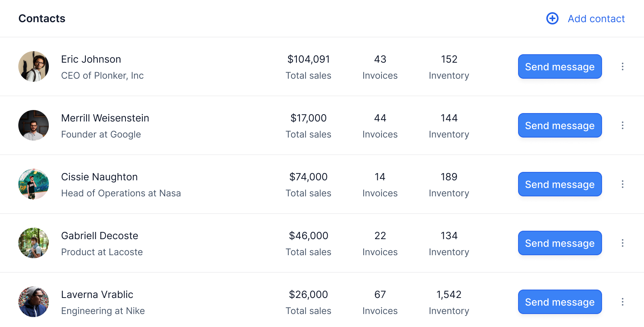Open the more-actions menu for Laverna Vrablic
The height and width of the screenshot is (327, 644).
click(623, 302)
